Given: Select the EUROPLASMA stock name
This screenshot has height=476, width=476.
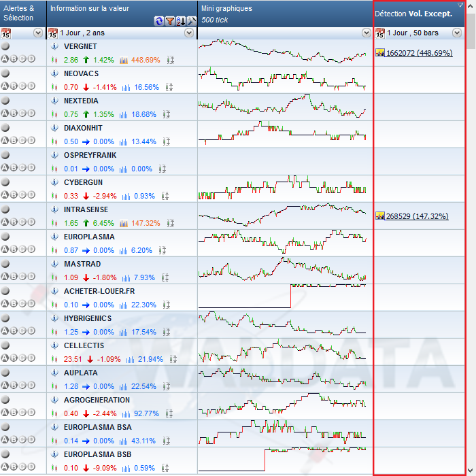Looking at the screenshot, I should [x=89, y=237].
